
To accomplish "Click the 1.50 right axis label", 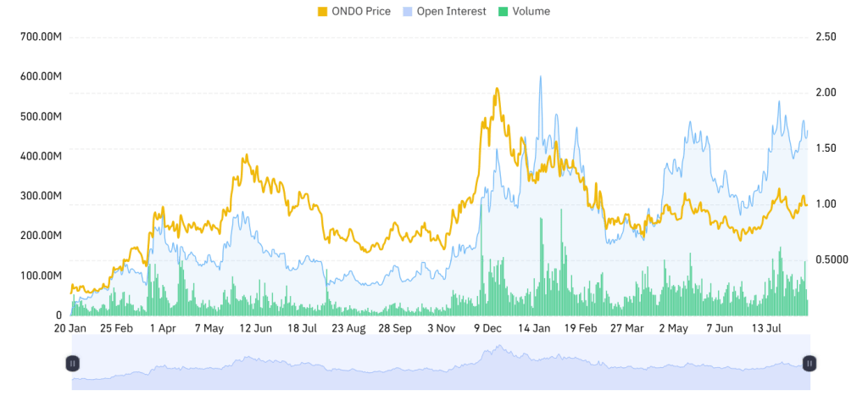I will click(x=826, y=148).
